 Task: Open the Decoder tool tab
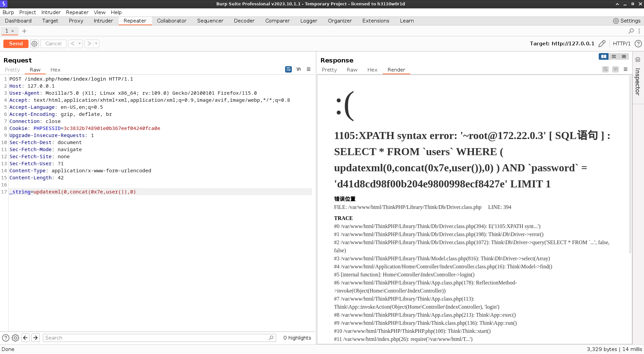click(x=244, y=21)
